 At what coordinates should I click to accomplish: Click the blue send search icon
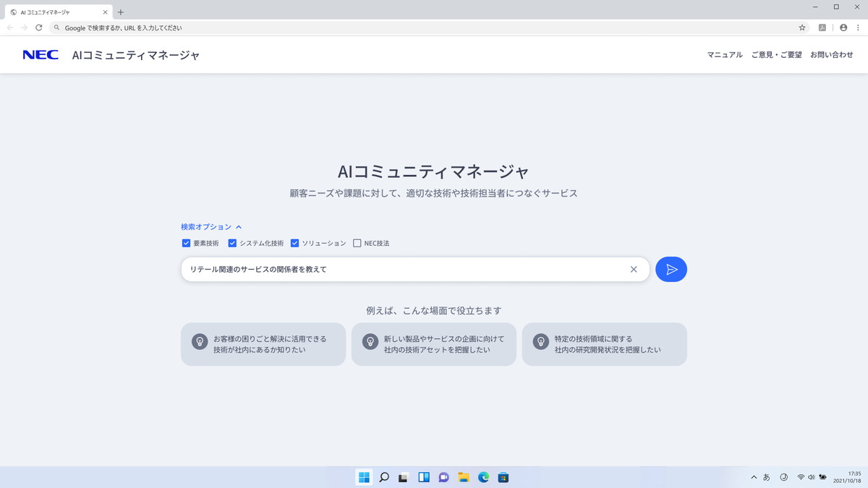[671, 269]
